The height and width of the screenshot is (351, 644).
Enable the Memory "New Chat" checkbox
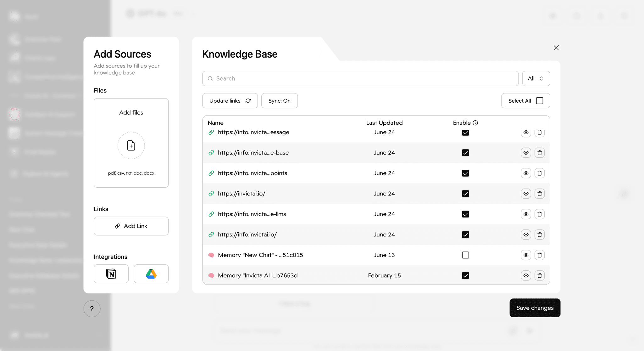[465, 255]
